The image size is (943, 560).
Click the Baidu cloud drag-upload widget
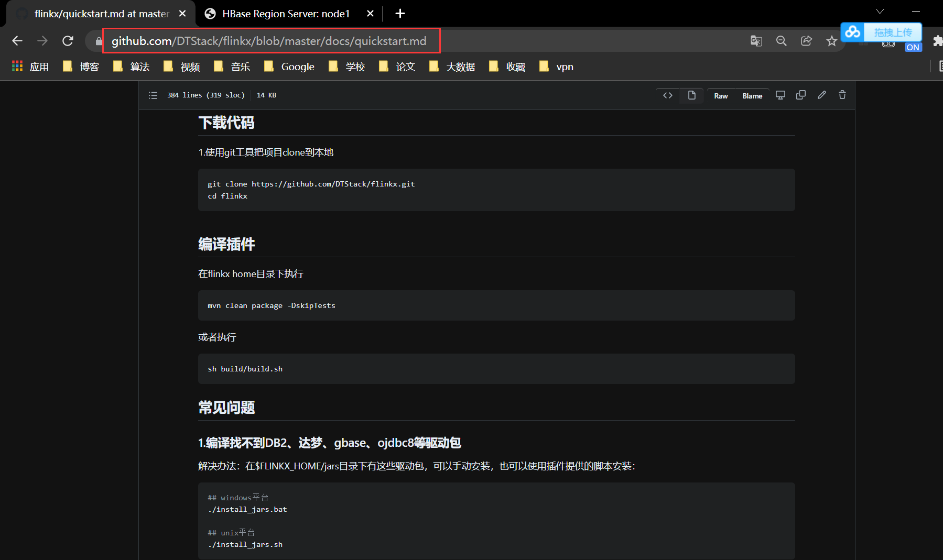point(881,32)
